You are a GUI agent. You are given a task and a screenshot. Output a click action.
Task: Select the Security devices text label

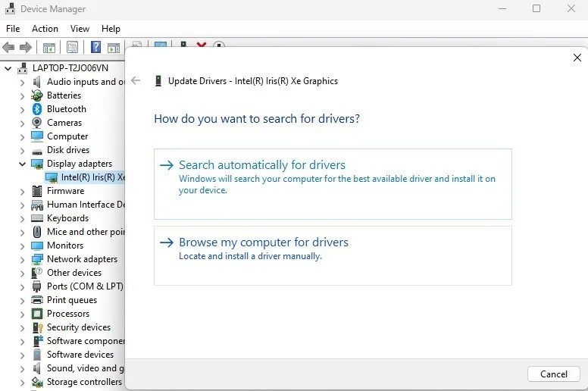coord(79,327)
